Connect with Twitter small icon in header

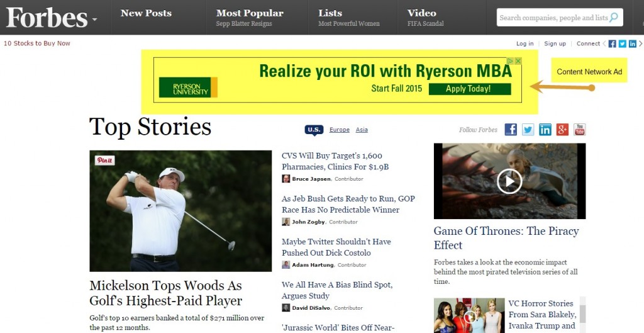click(x=622, y=43)
